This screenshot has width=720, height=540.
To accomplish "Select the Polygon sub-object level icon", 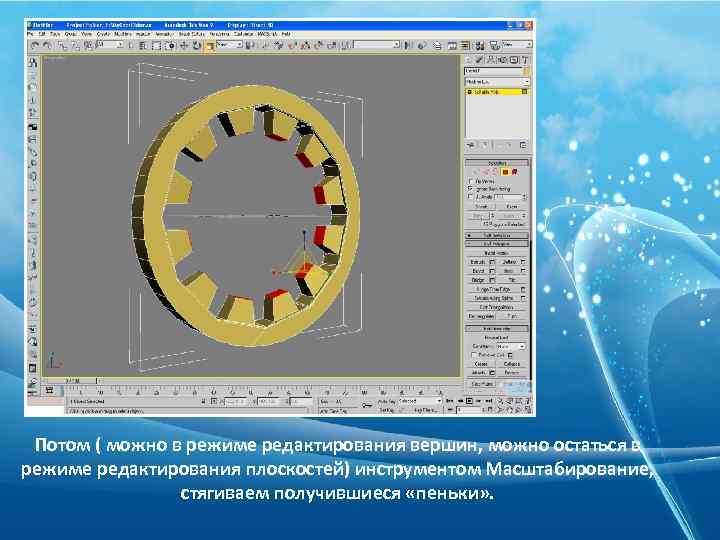I will coord(505,172).
